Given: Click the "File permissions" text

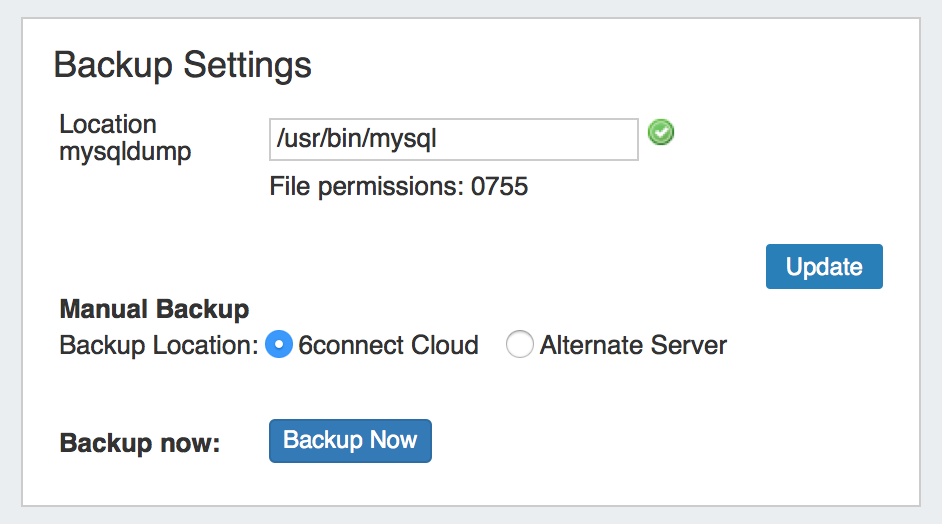Looking at the screenshot, I should pos(366,187).
